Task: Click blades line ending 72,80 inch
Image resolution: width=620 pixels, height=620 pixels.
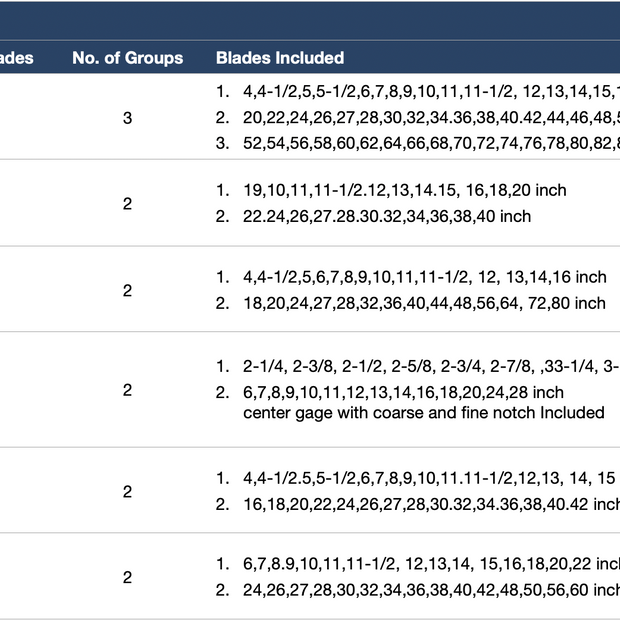Action: click(x=424, y=303)
